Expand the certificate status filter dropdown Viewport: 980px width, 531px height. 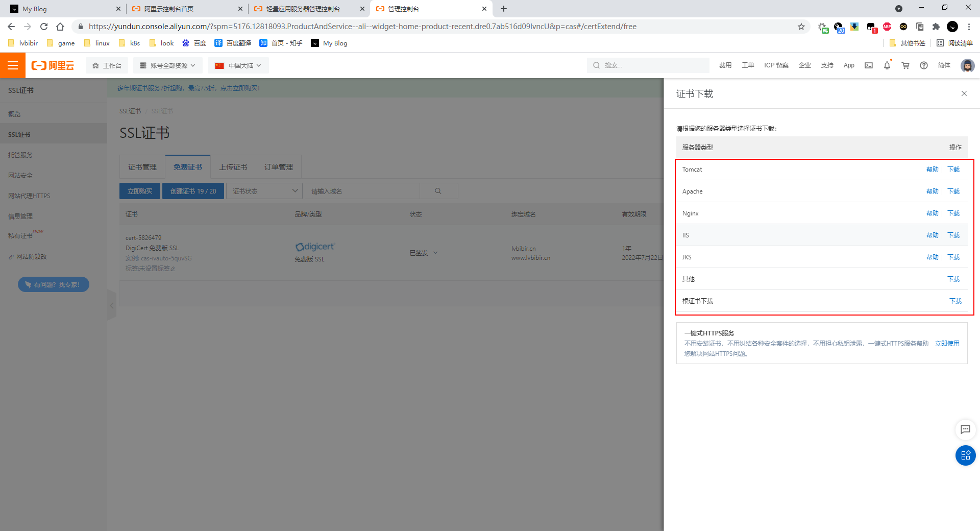point(264,191)
